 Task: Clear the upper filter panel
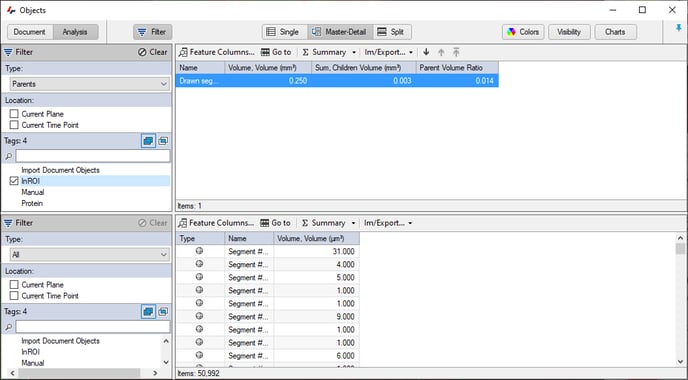(x=152, y=52)
